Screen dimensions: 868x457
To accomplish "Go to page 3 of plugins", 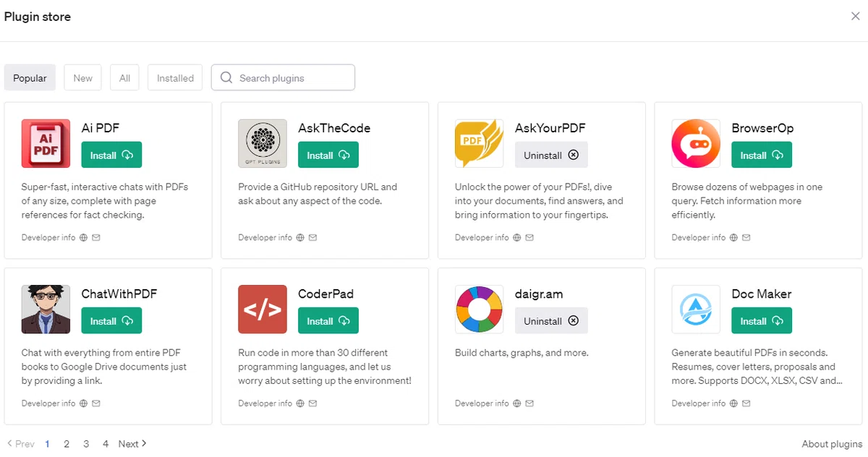I will pos(86,443).
